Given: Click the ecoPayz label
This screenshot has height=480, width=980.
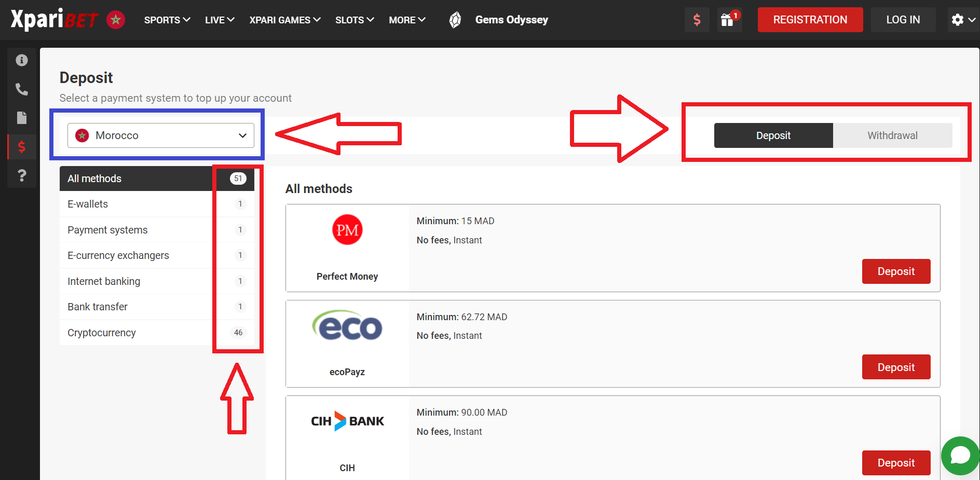Looking at the screenshot, I should pyautogui.click(x=347, y=372).
